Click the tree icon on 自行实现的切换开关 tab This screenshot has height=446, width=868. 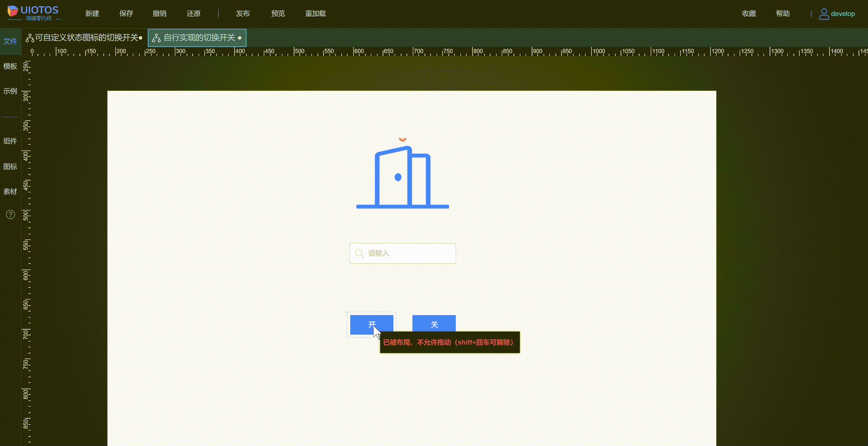point(156,38)
